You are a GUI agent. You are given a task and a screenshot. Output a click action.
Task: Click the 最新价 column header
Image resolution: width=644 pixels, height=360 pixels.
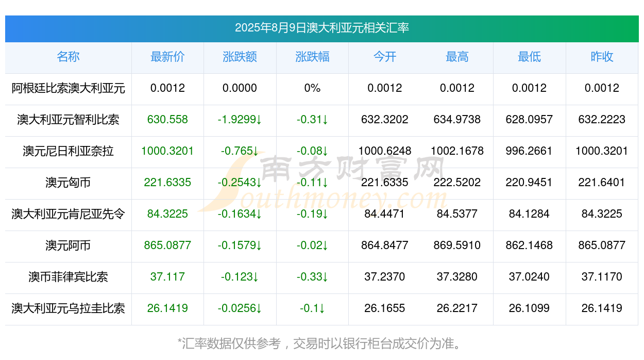pyautogui.click(x=167, y=57)
